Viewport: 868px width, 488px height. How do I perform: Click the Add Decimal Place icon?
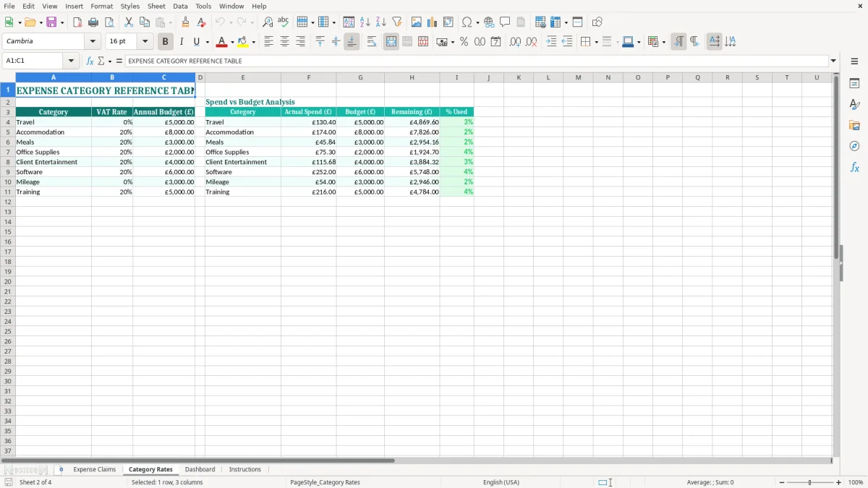[515, 42]
